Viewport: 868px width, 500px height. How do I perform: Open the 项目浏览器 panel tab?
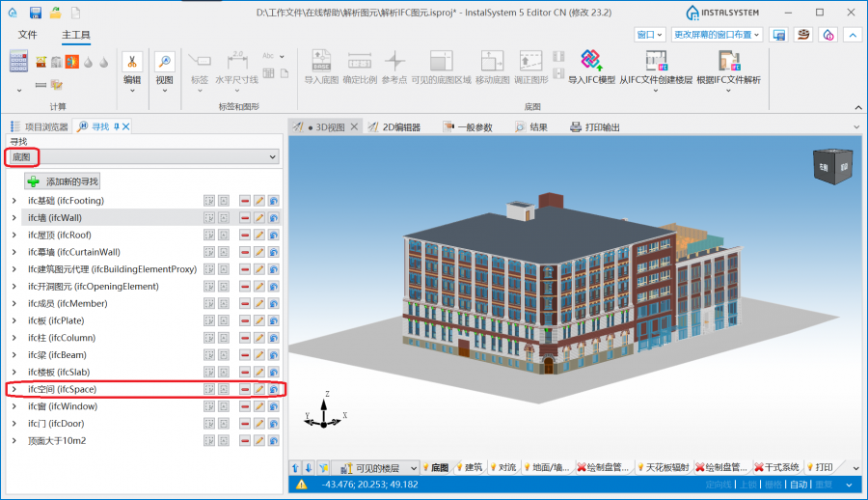click(x=39, y=126)
